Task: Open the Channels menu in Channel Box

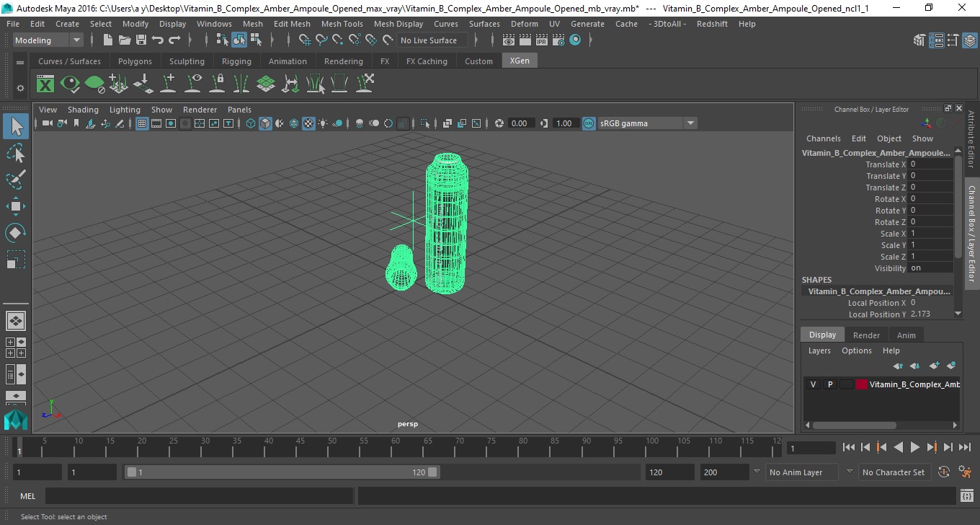Action: (x=823, y=138)
